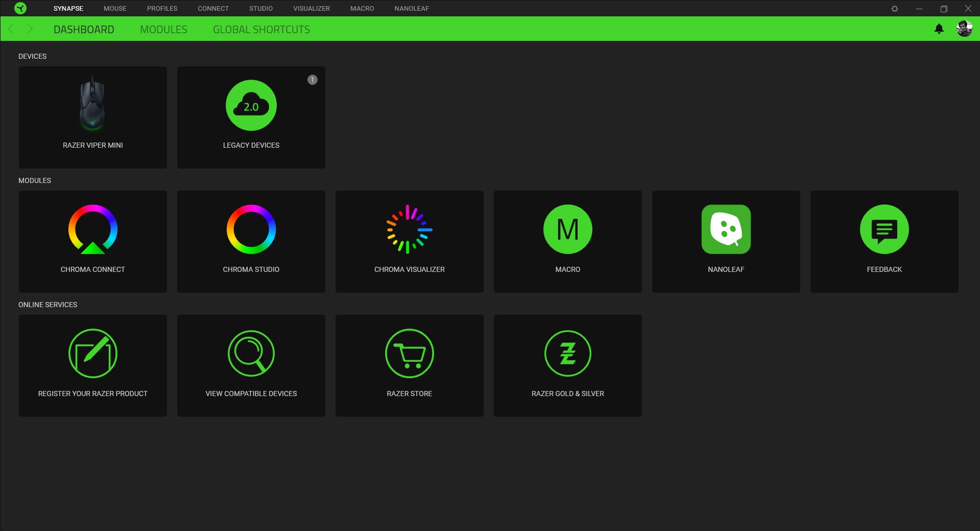
Task: Click the Legacy Devices count badge
Action: [x=313, y=80]
